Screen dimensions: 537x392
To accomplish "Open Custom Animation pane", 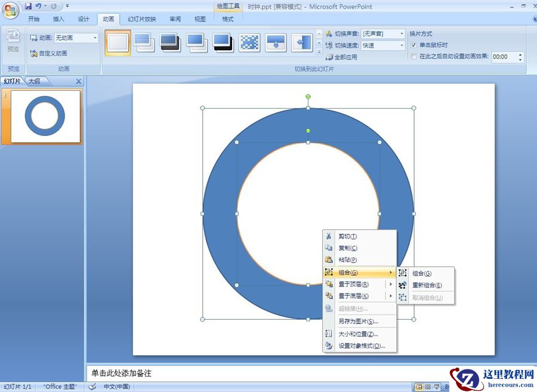I will [x=49, y=54].
